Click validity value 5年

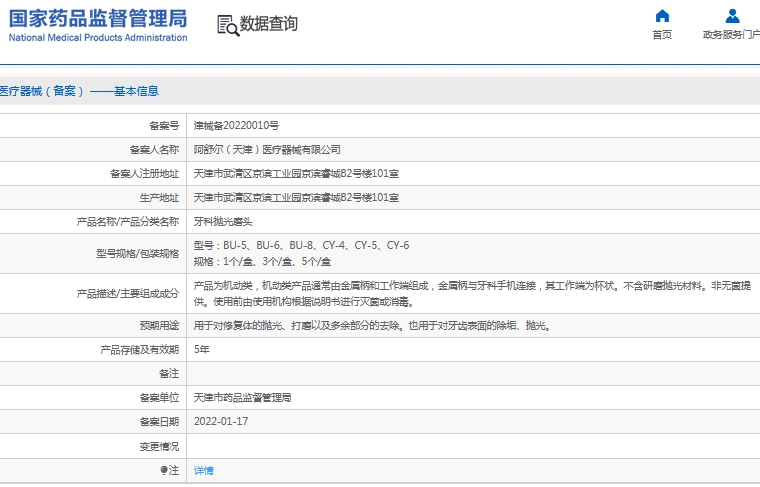pos(202,349)
